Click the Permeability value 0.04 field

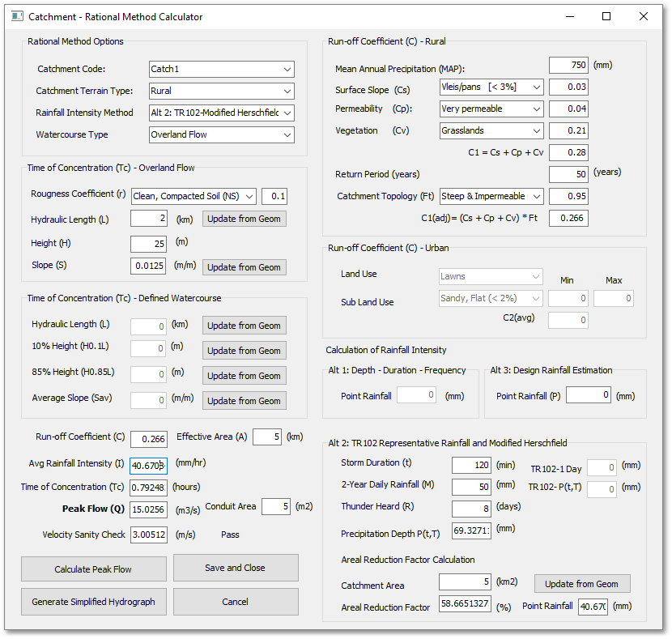pos(568,109)
